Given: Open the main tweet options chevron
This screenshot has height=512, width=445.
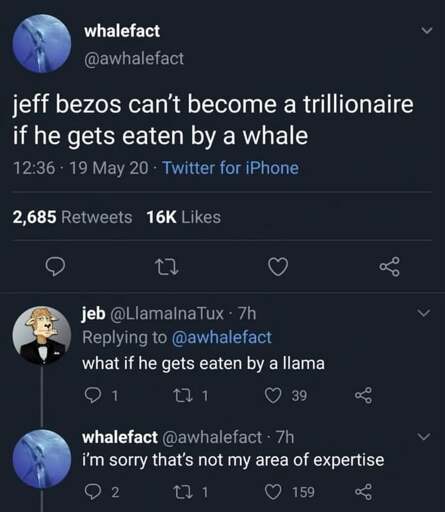Looking at the screenshot, I should point(426,30).
